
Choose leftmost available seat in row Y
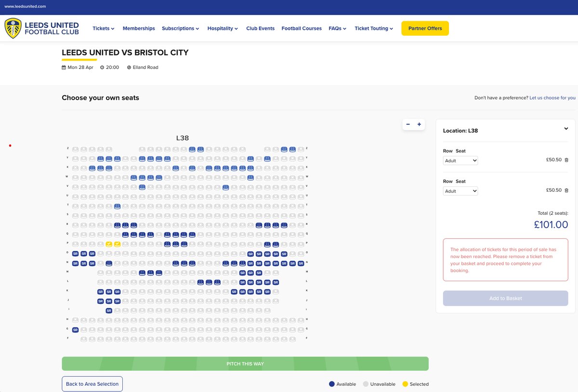(x=100, y=158)
